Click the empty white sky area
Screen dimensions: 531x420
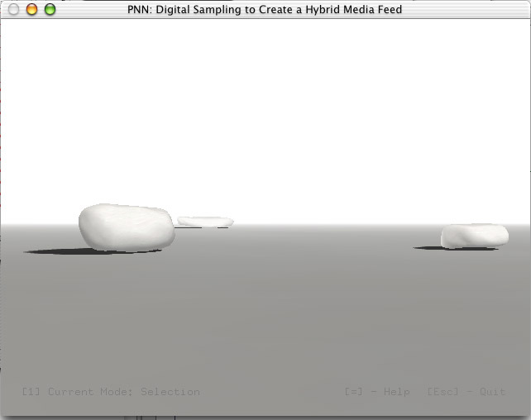click(265, 112)
